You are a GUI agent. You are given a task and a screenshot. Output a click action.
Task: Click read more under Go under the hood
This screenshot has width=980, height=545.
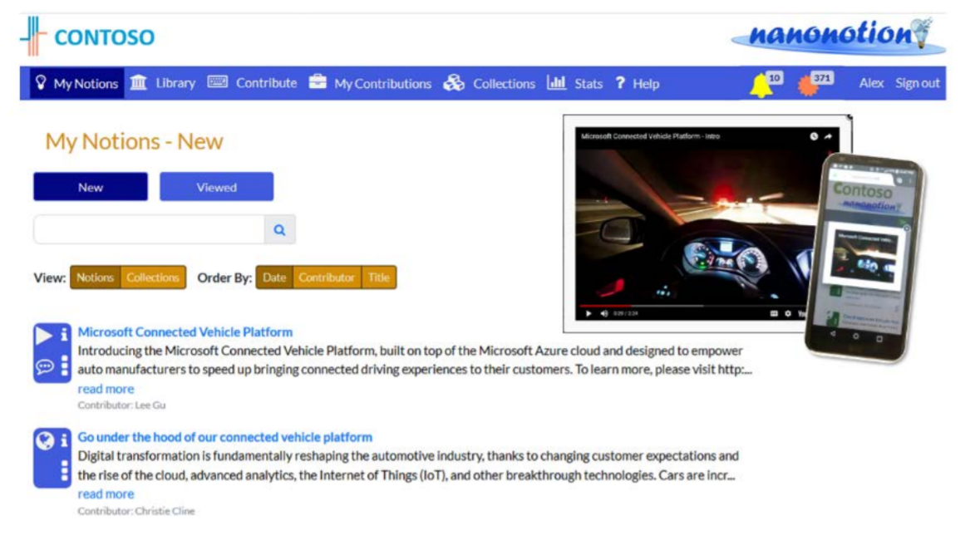point(106,493)
